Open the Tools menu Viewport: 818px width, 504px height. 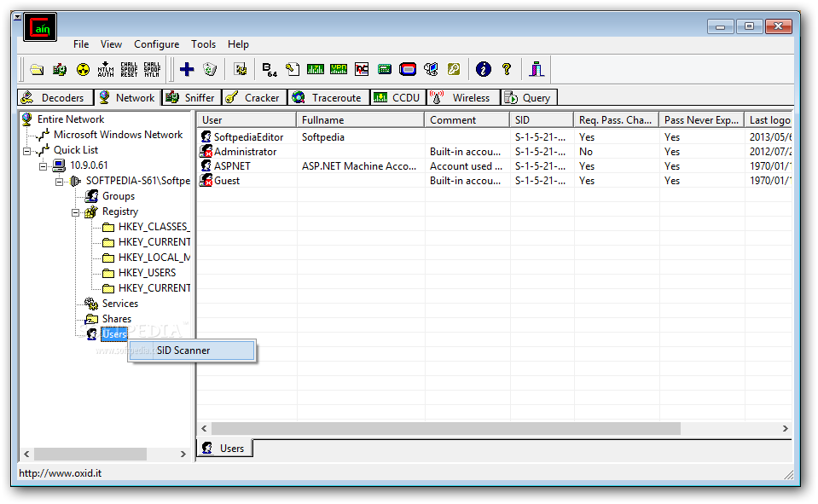(x=204, y=44)
